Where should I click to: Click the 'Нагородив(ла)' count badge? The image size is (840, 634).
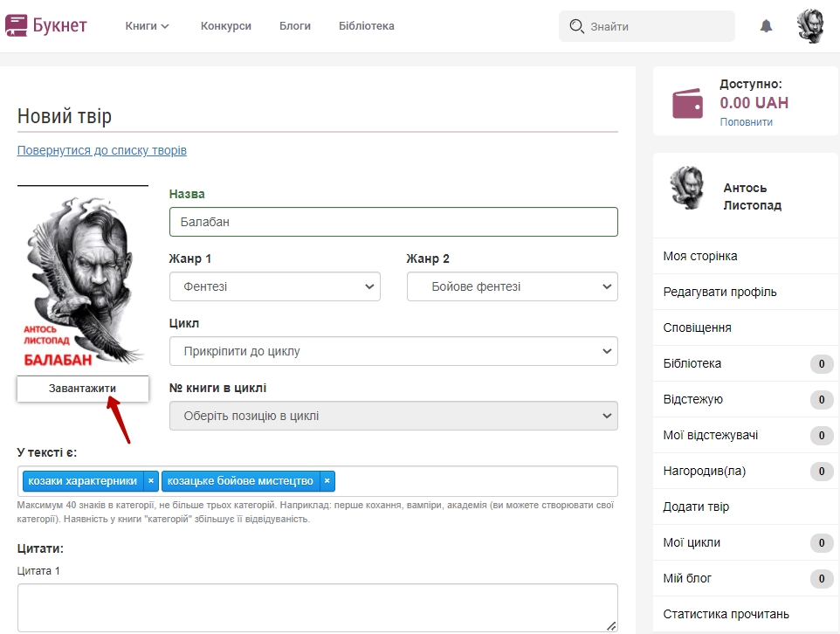(x=822, y=472)
